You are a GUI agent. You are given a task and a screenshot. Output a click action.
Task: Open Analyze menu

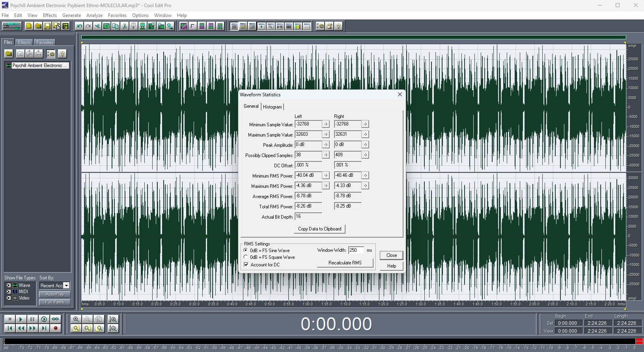coord(94,15)
